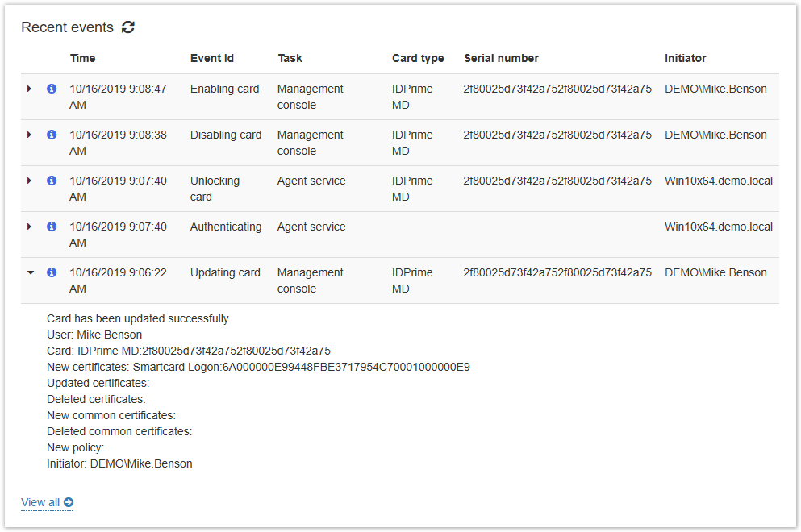801x532 pixels.
Task: Click the Serial number column header
Action: tap(501, 58)
